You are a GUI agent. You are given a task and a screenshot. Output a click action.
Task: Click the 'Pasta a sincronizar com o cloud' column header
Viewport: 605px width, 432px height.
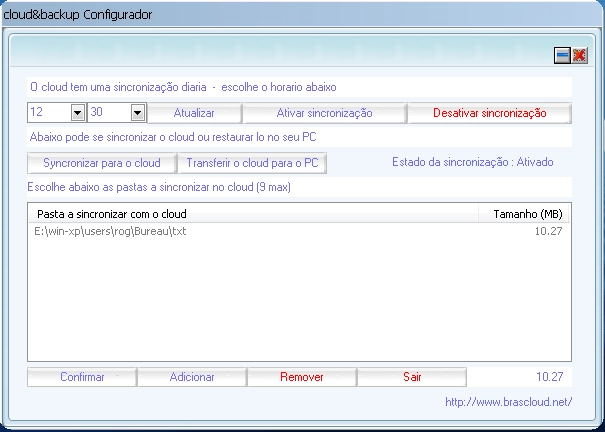coord(253,214)
